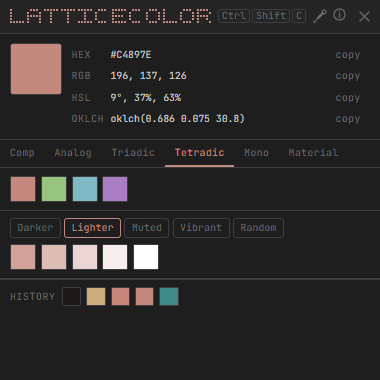Activate the eyedropper color picker icon
380x380 pixels.
[x=320, y=16]
